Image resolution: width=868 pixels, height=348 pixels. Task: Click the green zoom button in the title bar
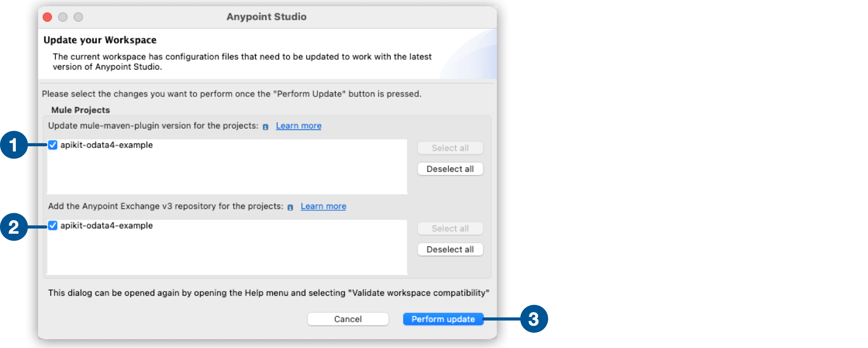(x=78, y=17)
